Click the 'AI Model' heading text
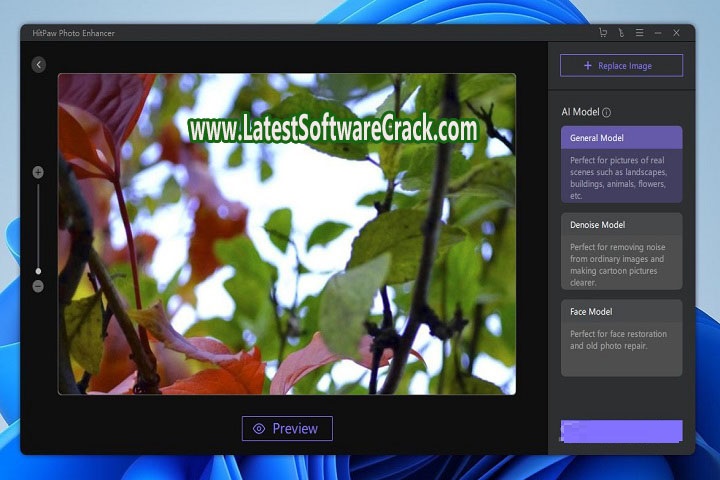The width and height of the screenshot is (720, 480). [580, 112]
